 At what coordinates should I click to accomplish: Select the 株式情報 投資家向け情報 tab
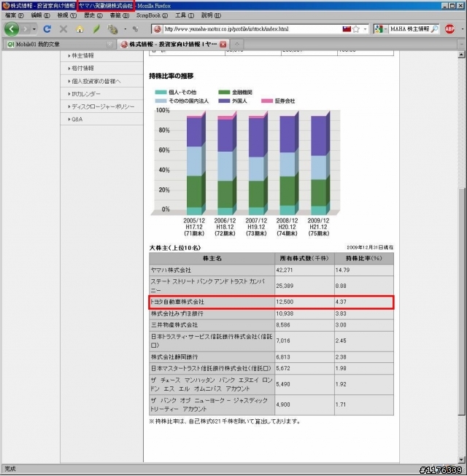point(173,44)
